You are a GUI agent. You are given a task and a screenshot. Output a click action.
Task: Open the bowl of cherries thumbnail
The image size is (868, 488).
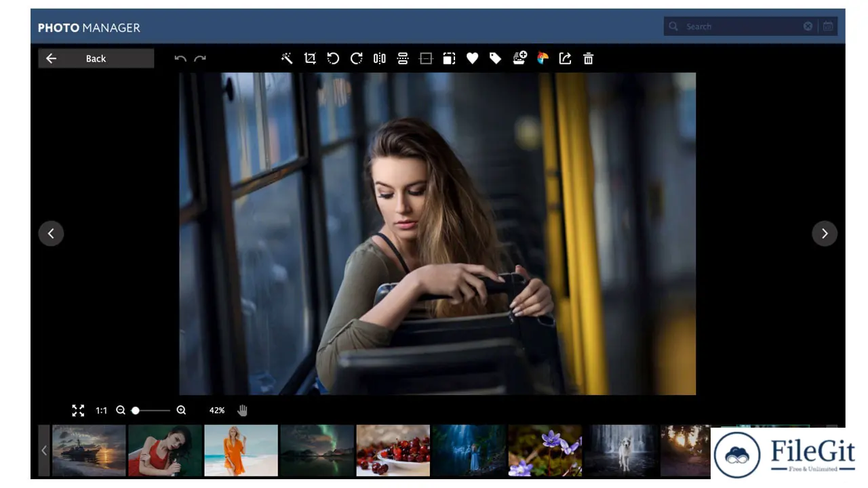[393, 450]
